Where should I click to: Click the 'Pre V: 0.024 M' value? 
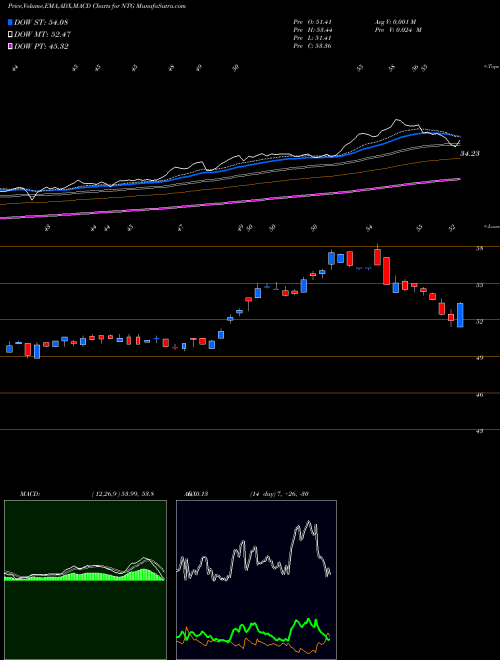pos(398,30)
